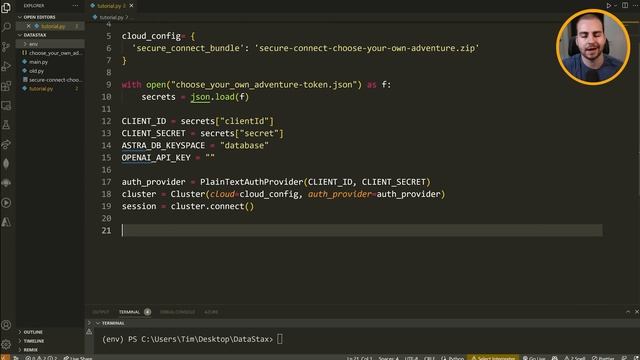Click line 15 OPENAI_API_KEY variable
The image size is (640, 360).
156,158
